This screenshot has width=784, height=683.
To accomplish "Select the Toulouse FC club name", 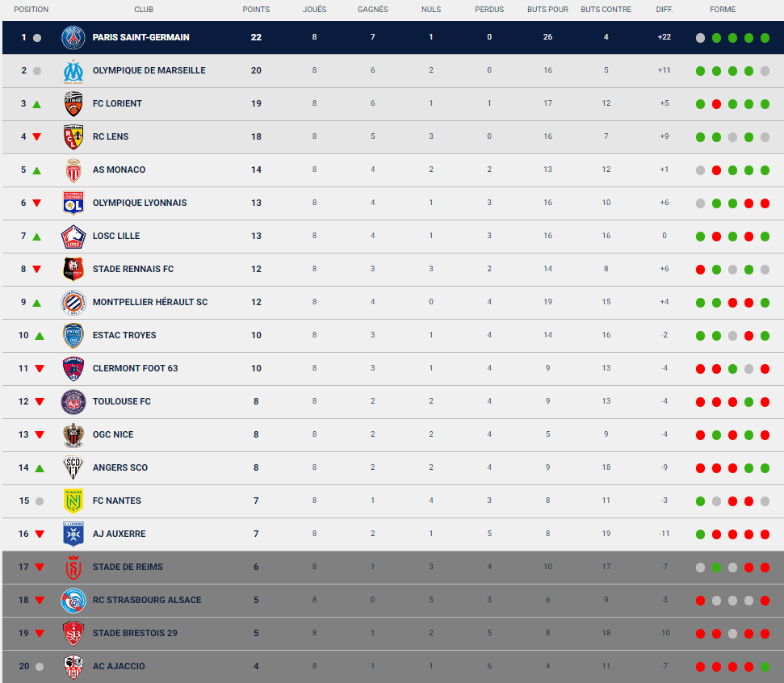I will pos(121,401).
